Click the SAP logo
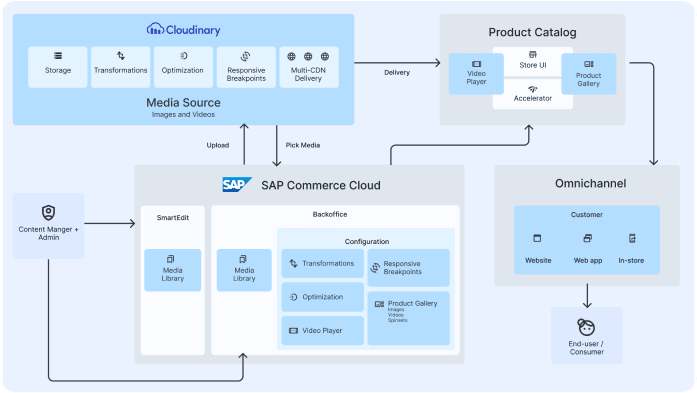 point(237,184)
